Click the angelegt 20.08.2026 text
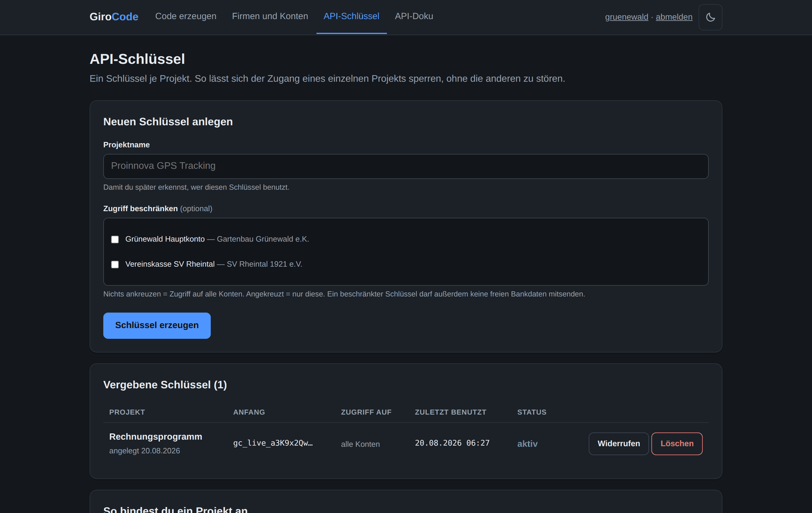Image resolution: width=812 pixels, height=513 pixels. [144, 451]
